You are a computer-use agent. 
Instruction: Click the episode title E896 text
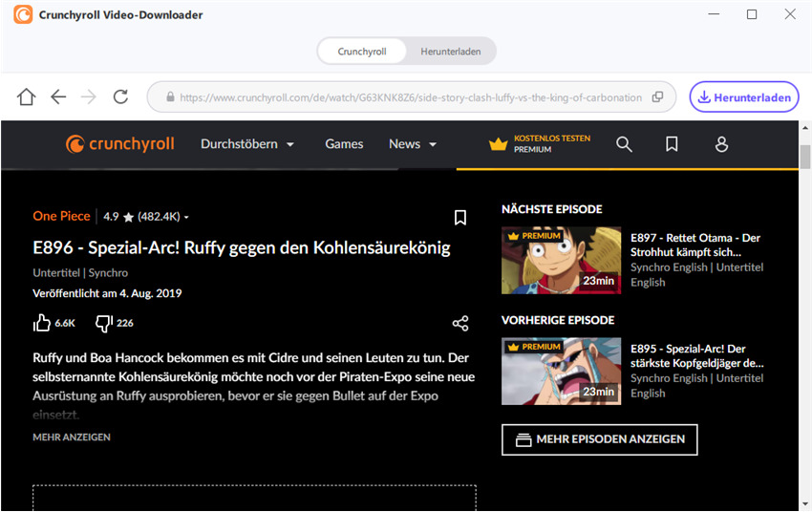coord(242,248)
